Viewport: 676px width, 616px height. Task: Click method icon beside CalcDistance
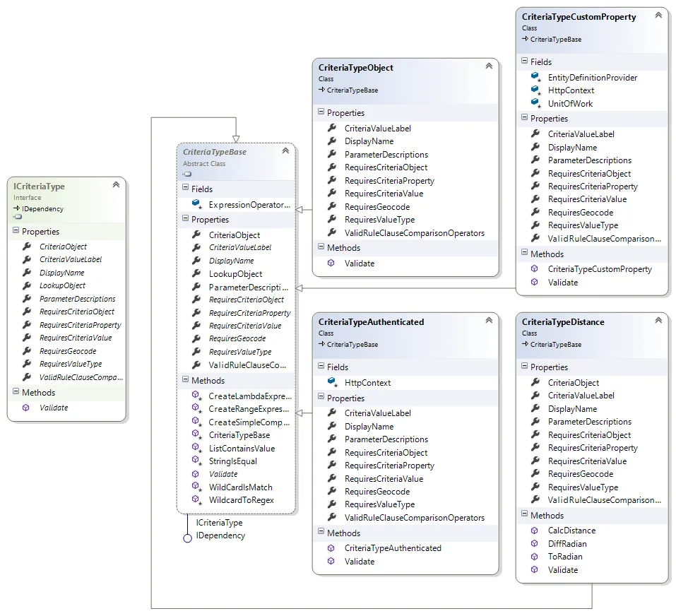[x=534, y=531]
